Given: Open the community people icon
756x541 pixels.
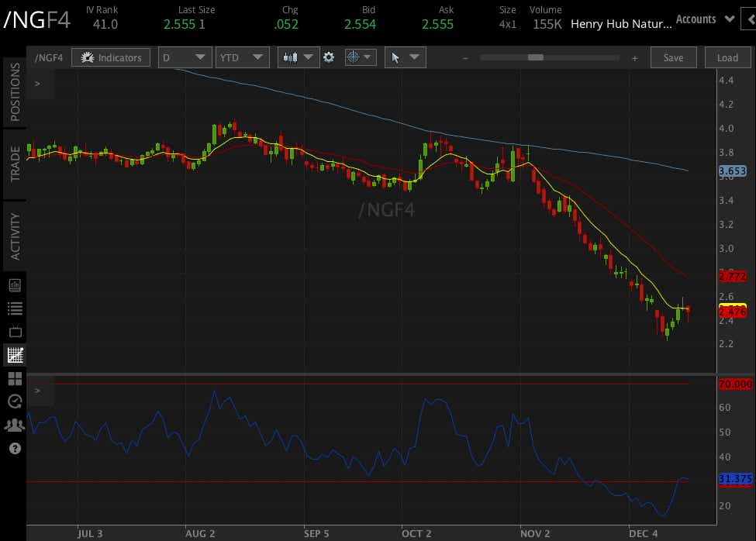Looking at the screenshot, I should coord(15,425).
